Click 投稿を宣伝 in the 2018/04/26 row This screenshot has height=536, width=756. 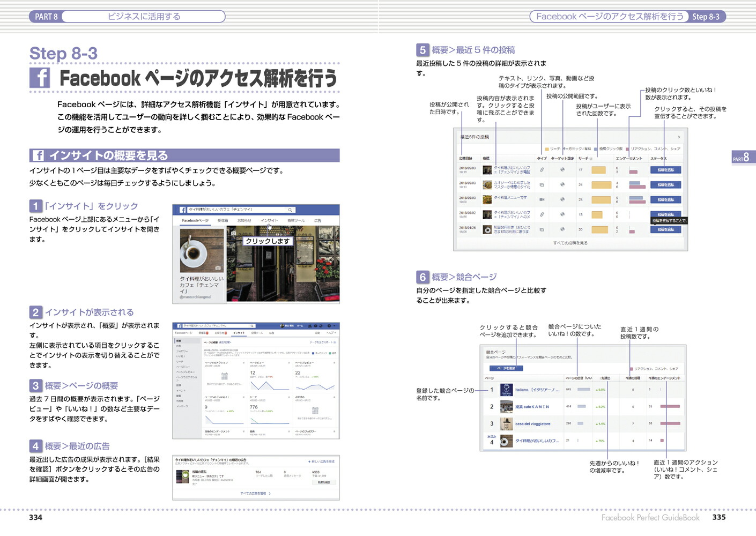[x=665, y=229]
